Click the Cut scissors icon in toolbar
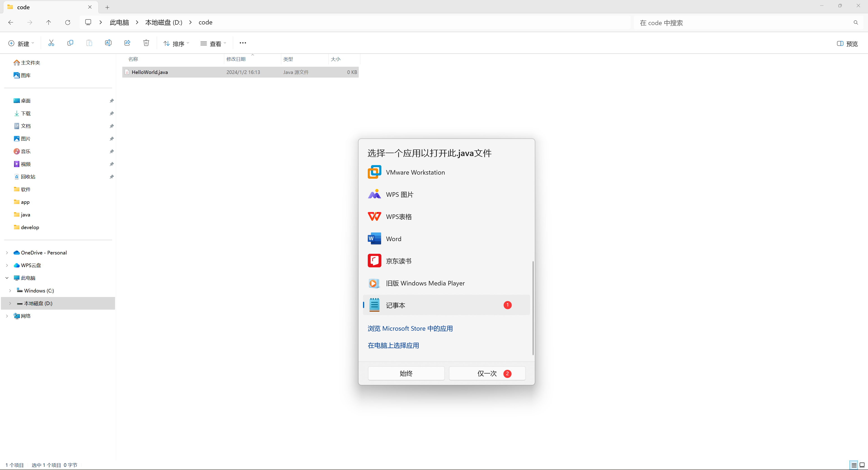 point(51,43)
